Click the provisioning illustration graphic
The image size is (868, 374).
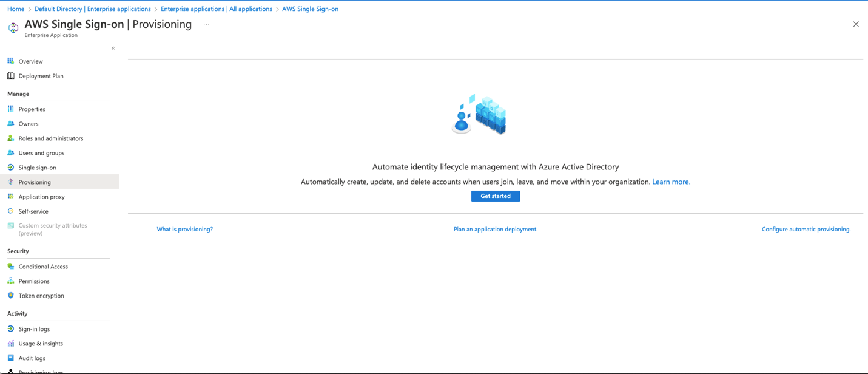point(479,114)
